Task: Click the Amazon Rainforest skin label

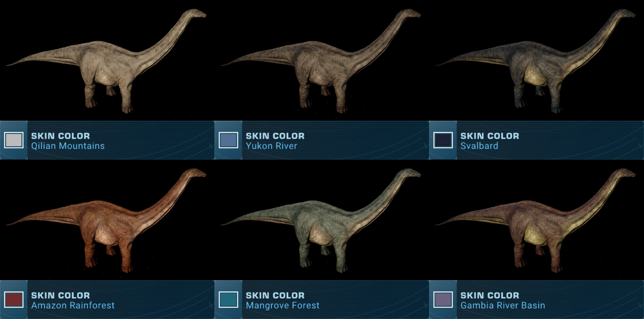Action: [x=73, y=305]
